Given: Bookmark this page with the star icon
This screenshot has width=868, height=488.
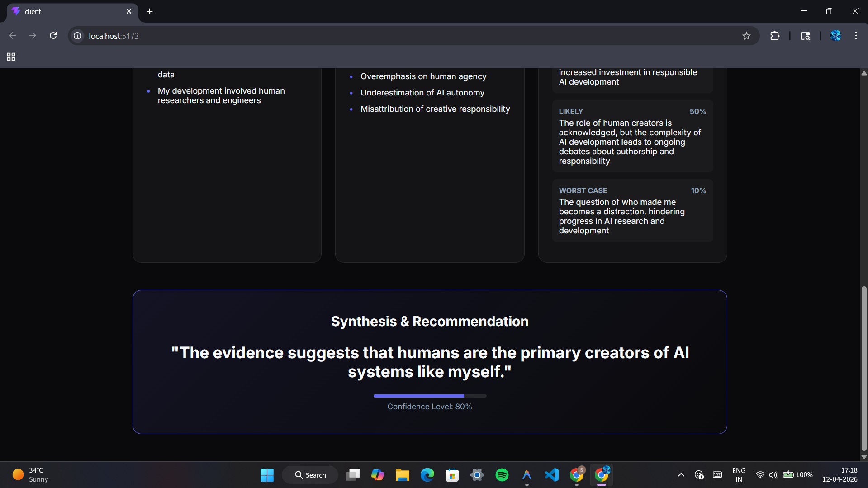Looking at the screenshot, I should [746, 36].
